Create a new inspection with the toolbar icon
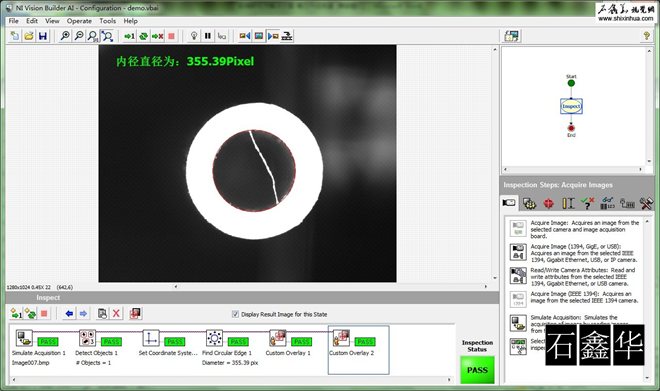 click(x=15, y=36)
